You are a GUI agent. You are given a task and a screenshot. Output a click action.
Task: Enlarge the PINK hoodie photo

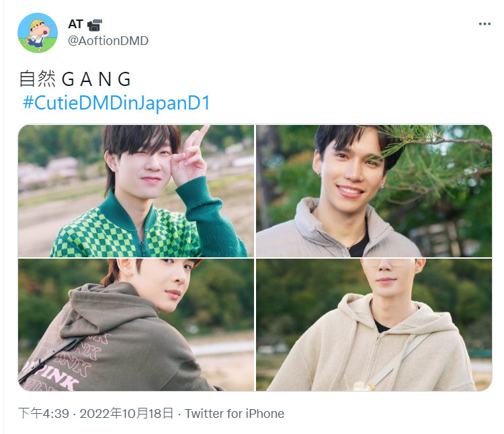(x=136, y=324)
